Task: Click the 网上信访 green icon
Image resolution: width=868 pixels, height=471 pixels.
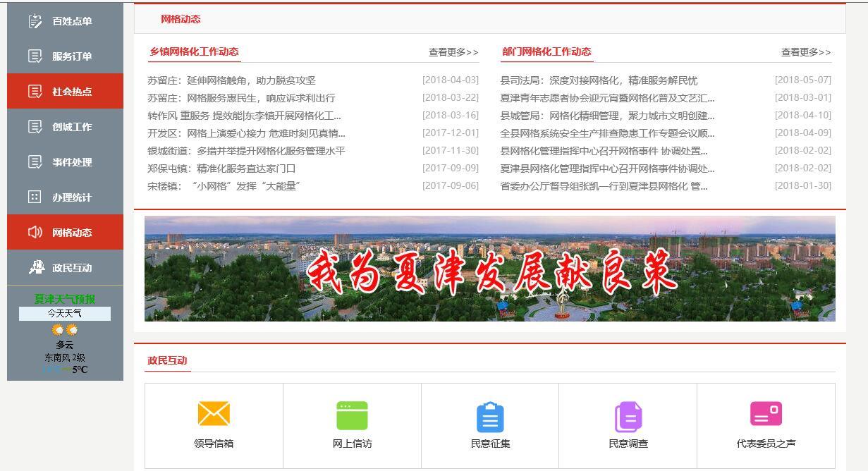Action: pos(351,415)
